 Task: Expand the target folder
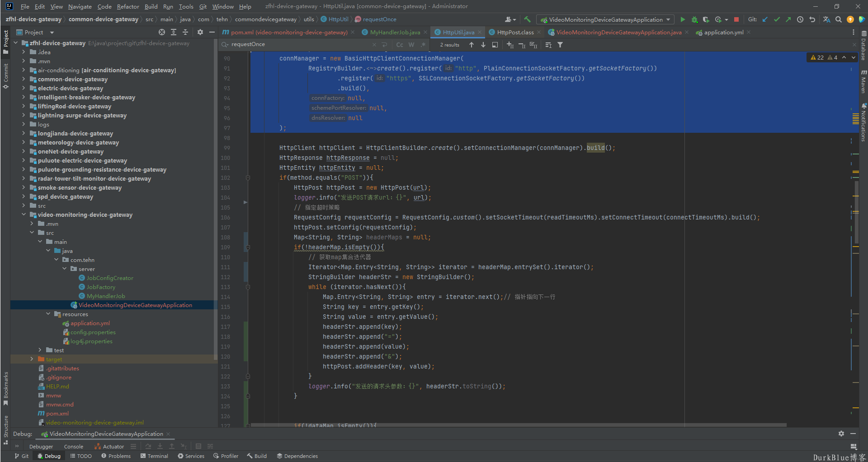click(x=32, y=359)
